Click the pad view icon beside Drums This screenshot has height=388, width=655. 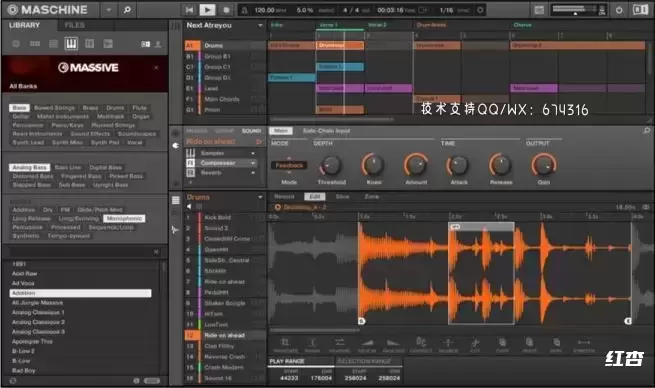(x=175, y=200)
